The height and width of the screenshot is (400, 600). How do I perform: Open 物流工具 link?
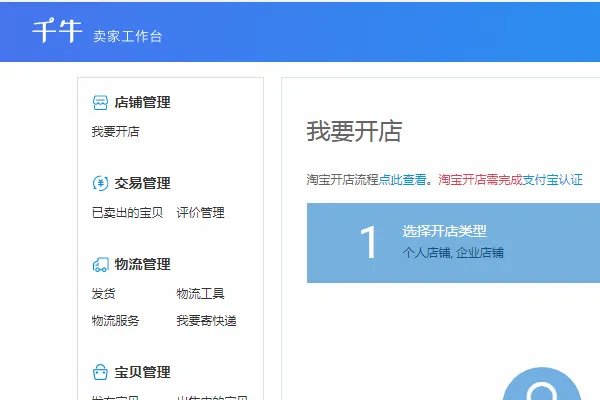[x=200, y=294]
